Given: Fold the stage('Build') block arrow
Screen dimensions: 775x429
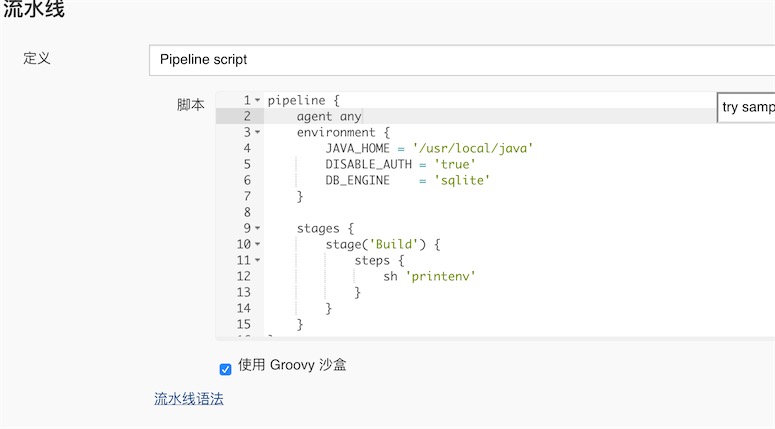Looking at the screenshot, I should click(x=257, y=244).
